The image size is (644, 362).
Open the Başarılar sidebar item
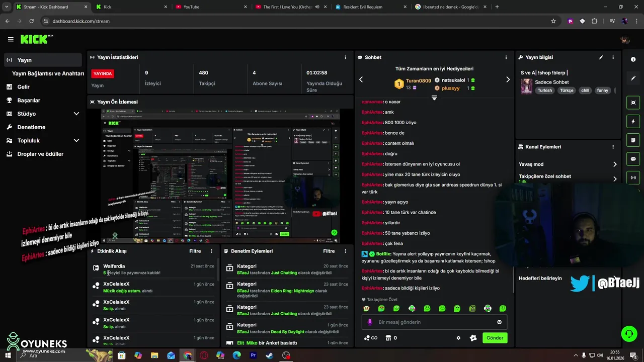pos(42,101)
